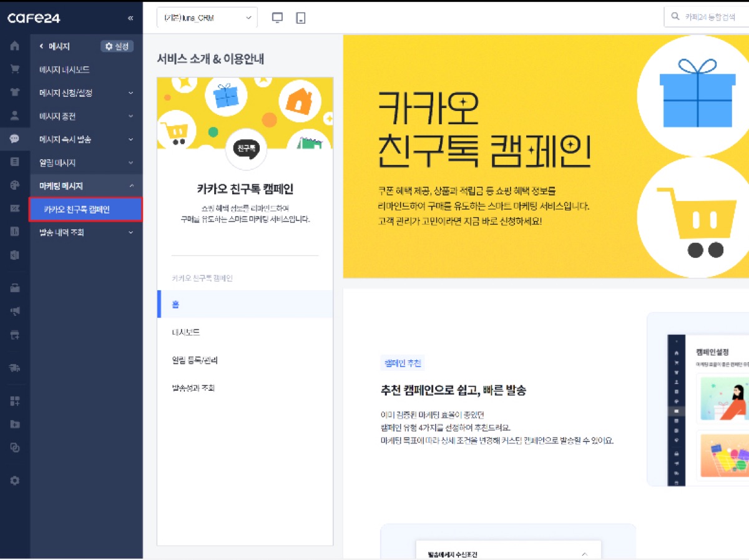Switch to desktop PC preview icon
The image size is (749, 560).
click(x=278, y=18)
